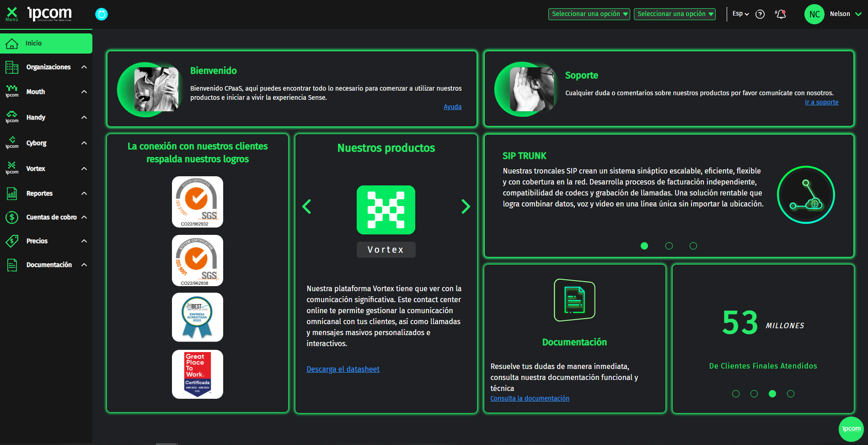Viewport: 868px width, 445px height.
Task: Go to Inicio in the sidebar
Action: click(x=46, y=43)
